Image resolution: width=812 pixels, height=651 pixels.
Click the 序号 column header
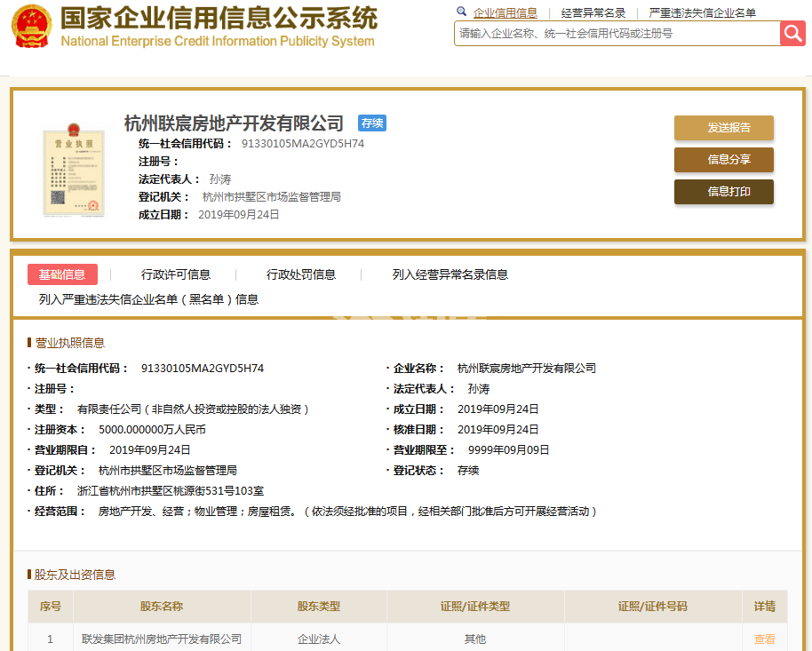tap(51, 606)
